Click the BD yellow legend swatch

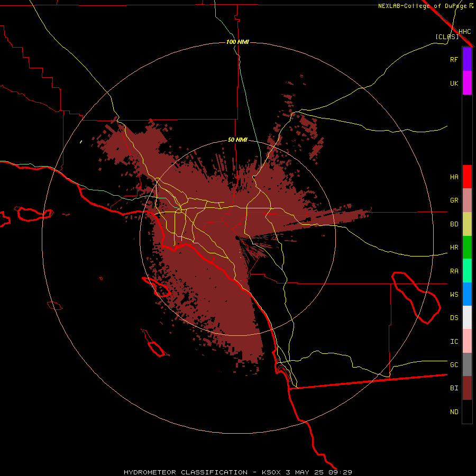[x=467, y=224]
